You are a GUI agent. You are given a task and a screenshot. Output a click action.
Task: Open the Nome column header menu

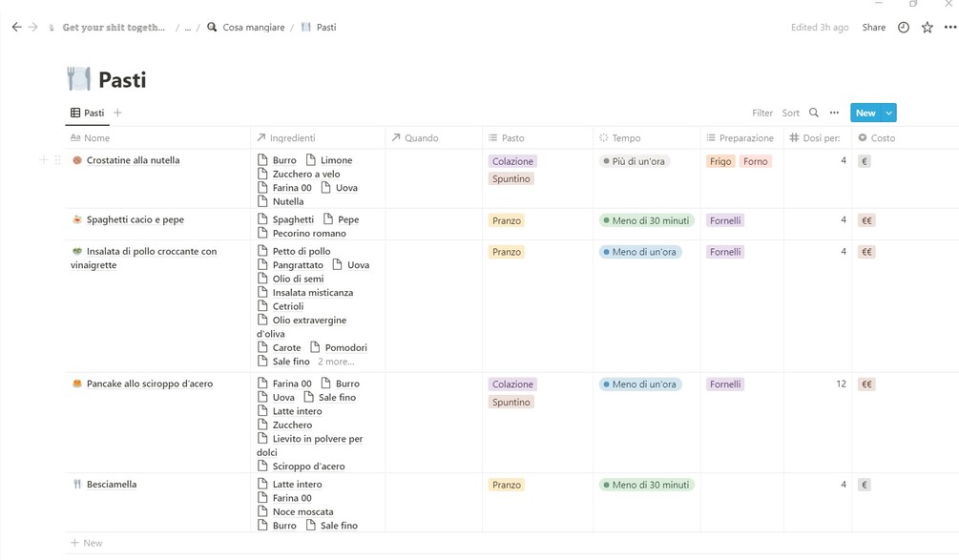pos(157,138)
